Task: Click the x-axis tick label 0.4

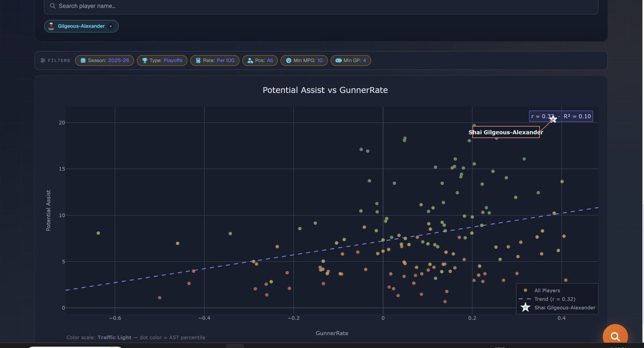Action: pos(561,318)
